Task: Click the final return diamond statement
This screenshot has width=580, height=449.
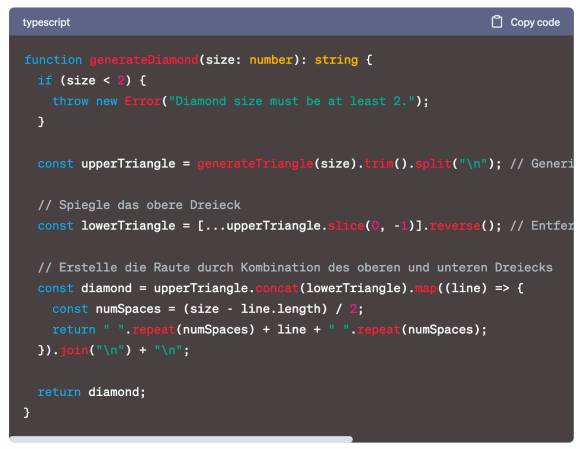Action: pyautogui.click(x=92, y=392)
